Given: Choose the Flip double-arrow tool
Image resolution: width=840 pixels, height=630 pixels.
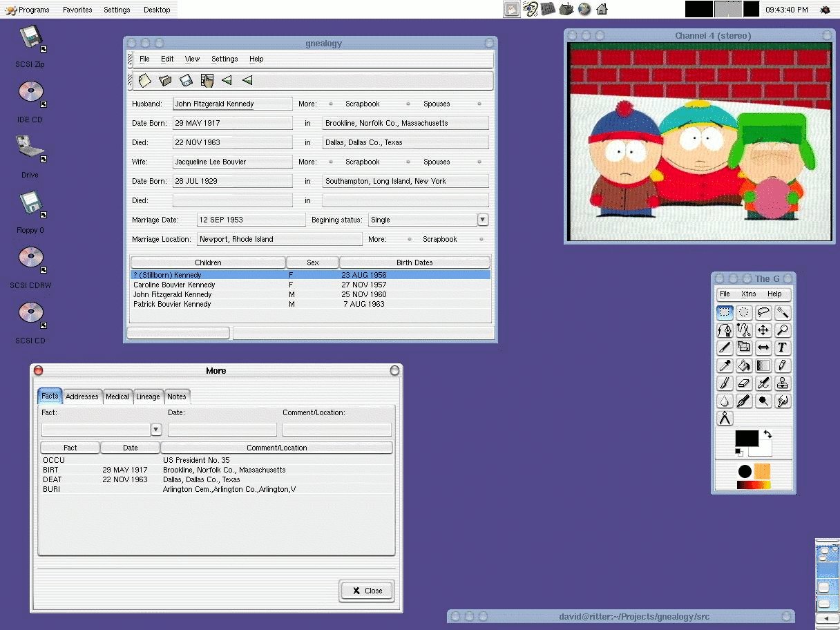Looking at the screenshot, I should click(x=763, y=347).
